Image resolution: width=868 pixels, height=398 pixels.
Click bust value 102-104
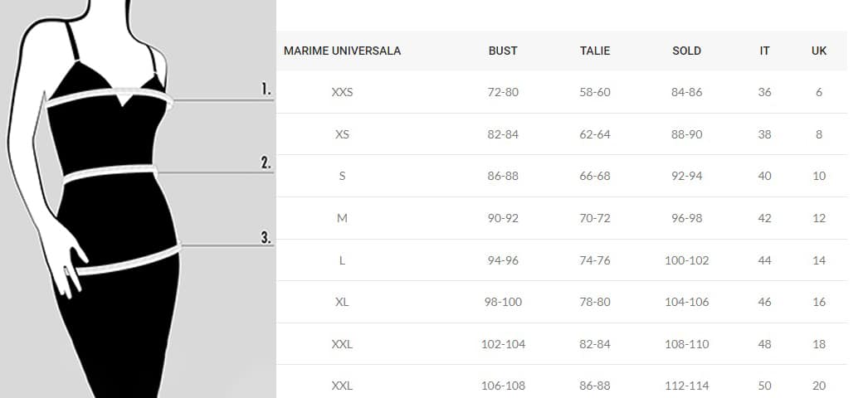(x=503, y=344)
